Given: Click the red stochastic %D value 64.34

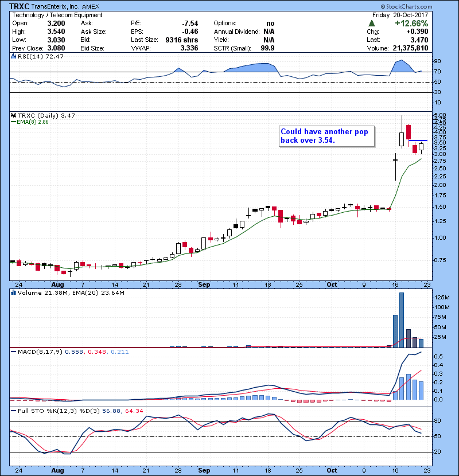Looking at the screenshot, I should [x=134, y=411].
